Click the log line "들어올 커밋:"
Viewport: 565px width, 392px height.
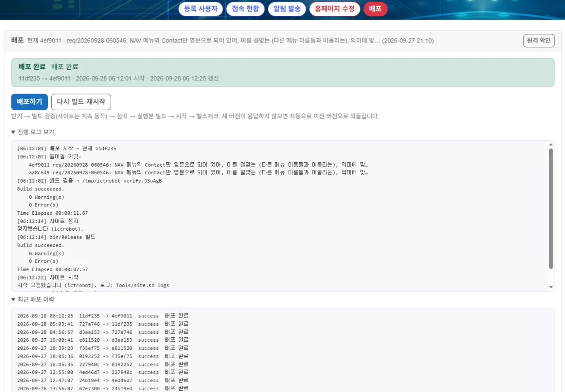[x=49, y=157]
